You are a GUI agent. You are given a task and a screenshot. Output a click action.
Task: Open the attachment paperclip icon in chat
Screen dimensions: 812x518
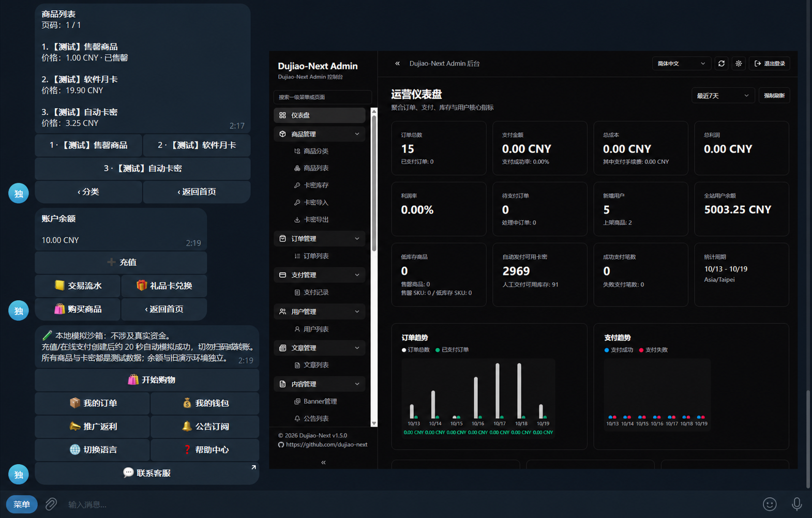[x=51, y=504]
